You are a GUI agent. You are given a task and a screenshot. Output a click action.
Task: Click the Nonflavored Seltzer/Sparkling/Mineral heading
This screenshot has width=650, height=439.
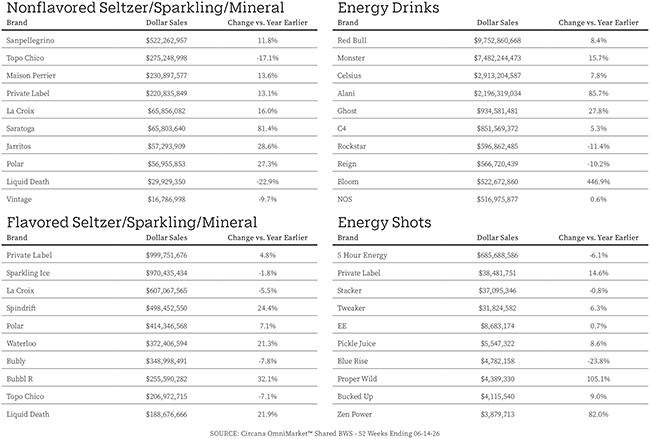coord(146,8)
